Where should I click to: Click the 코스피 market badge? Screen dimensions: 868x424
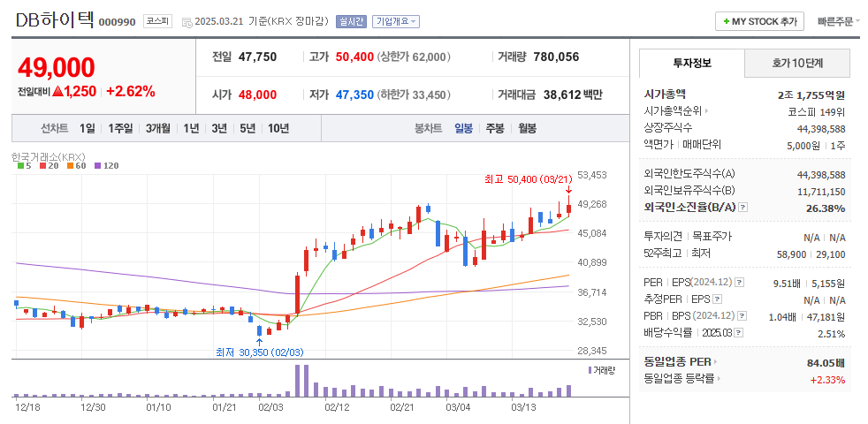(x=157, y=21)
